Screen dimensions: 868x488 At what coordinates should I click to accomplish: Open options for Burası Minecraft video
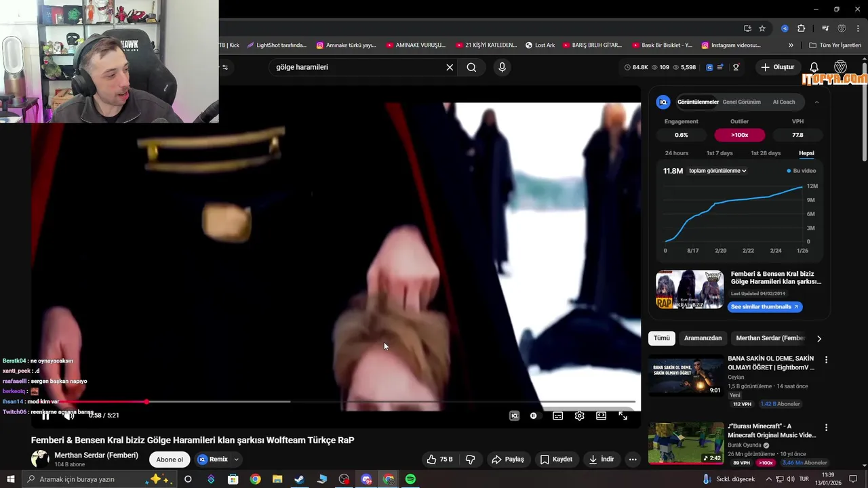tap(826, 428)
